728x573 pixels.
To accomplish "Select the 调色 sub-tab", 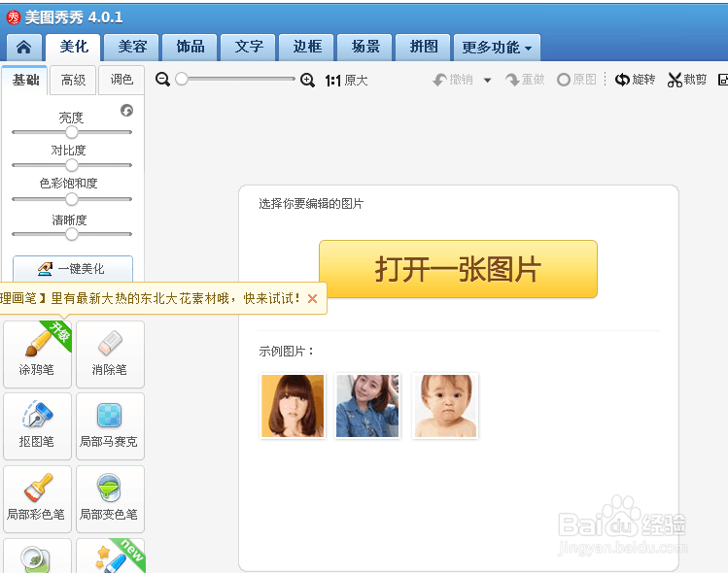I will point(121,81).
